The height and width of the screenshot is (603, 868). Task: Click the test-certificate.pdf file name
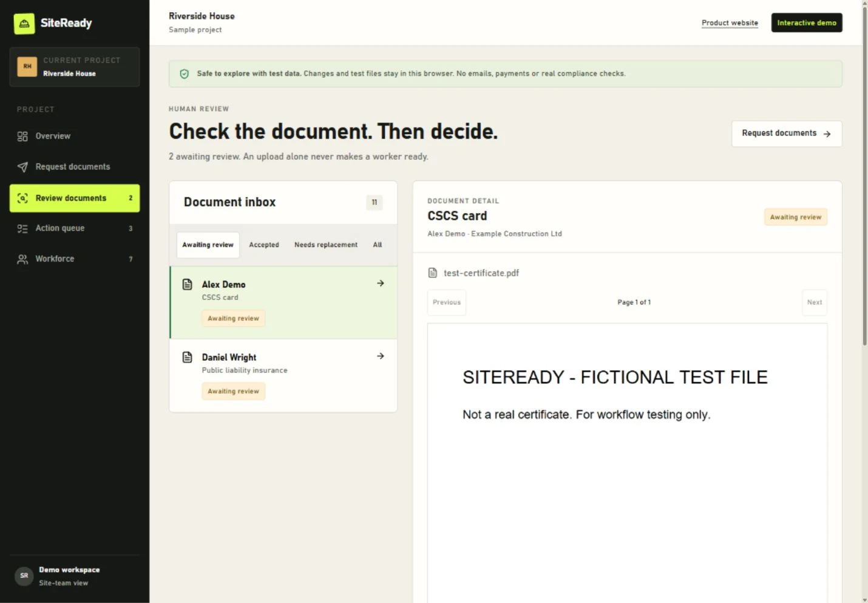point(481,273)
